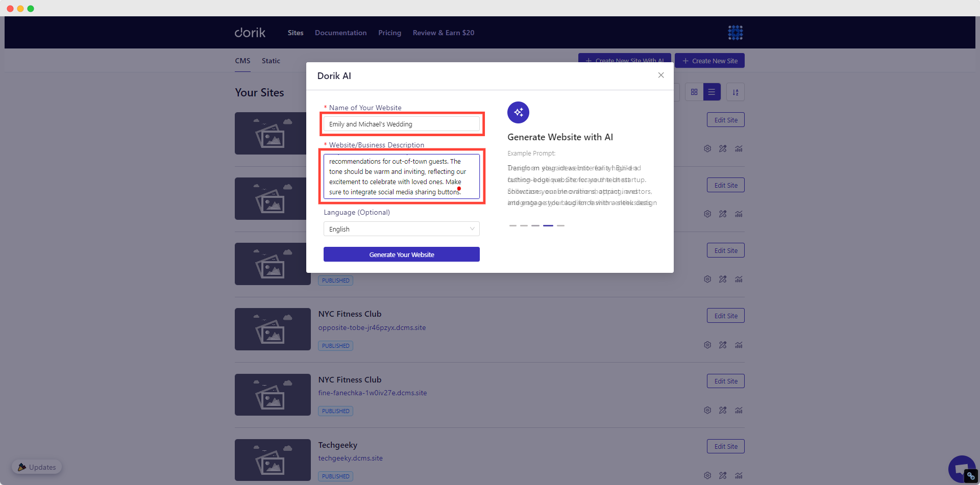Click Edit Site for the fine-fanechka NYC Fitness Club site
Viewport: 980px width, 485px height.
click(x=725, y=381)
